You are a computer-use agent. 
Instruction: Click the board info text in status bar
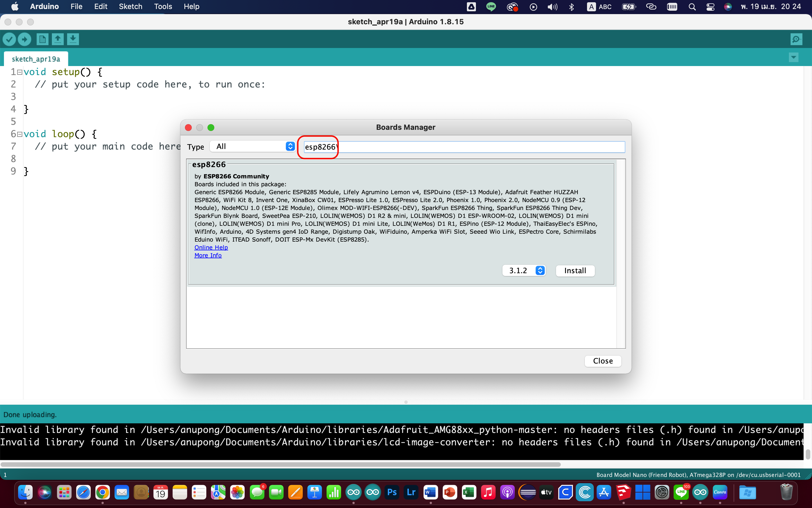[x=698, y=475]
